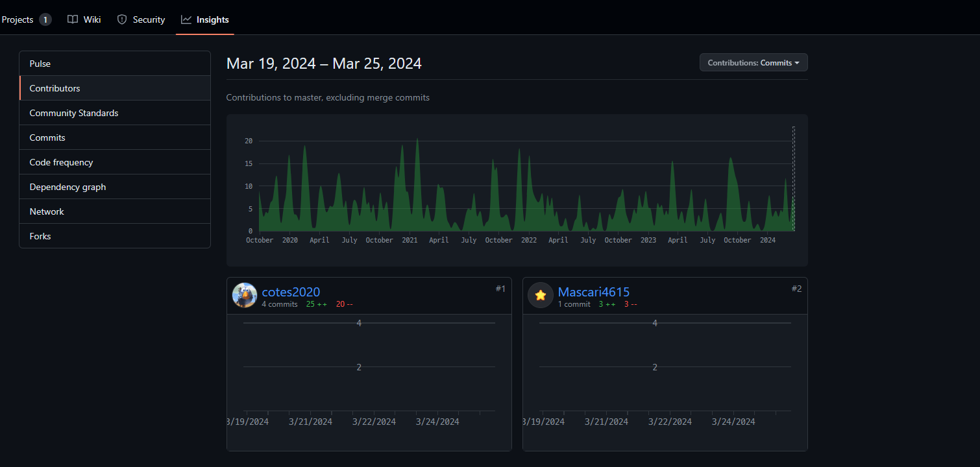Click the Security shield icon

(122, 19)
